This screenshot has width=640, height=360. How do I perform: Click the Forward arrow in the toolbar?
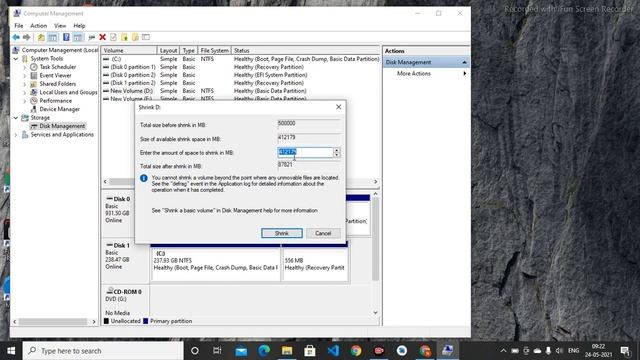click(27, 38)
